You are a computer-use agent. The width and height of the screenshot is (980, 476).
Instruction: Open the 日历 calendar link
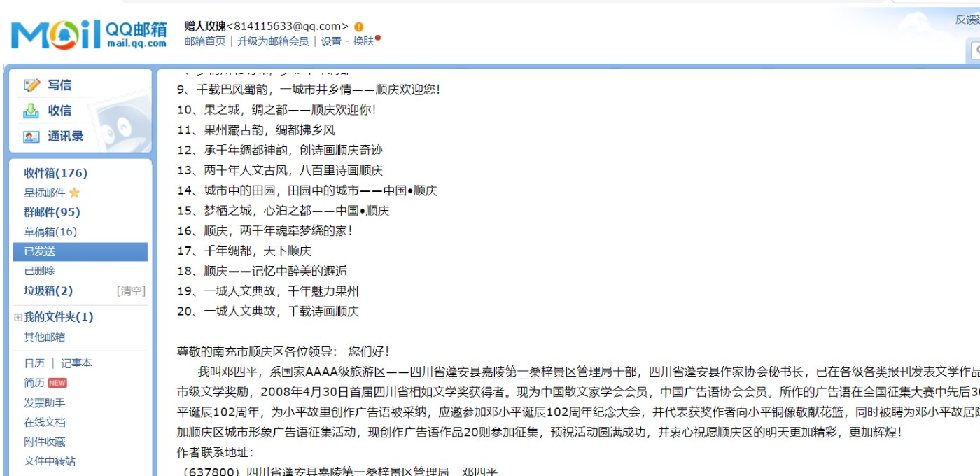34,363
